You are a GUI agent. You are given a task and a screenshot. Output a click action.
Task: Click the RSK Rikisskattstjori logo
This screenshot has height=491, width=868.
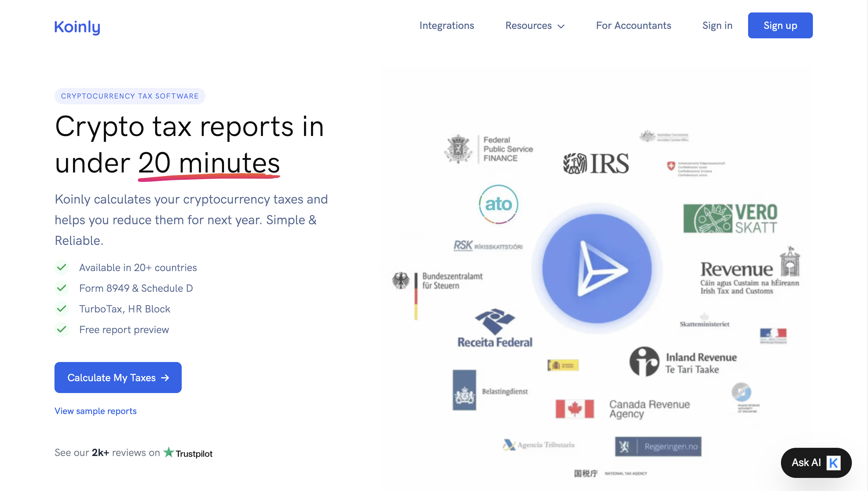[488, 245]
